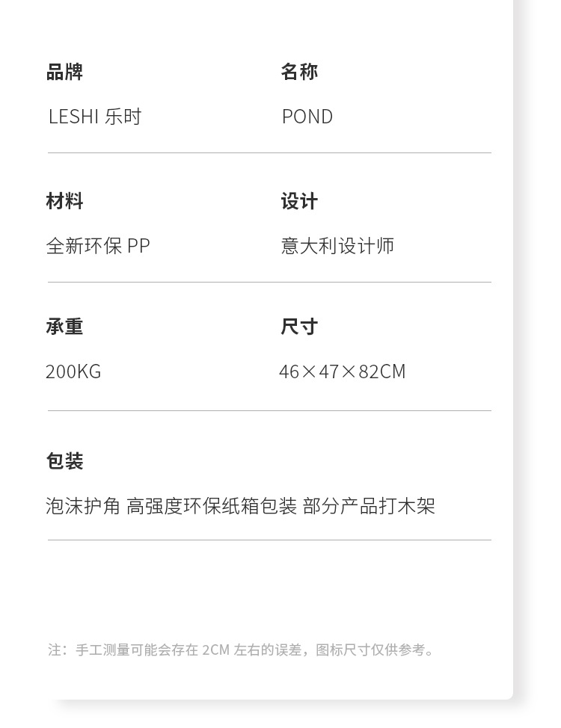Select the 意大利设计师 text

[337, 246]
